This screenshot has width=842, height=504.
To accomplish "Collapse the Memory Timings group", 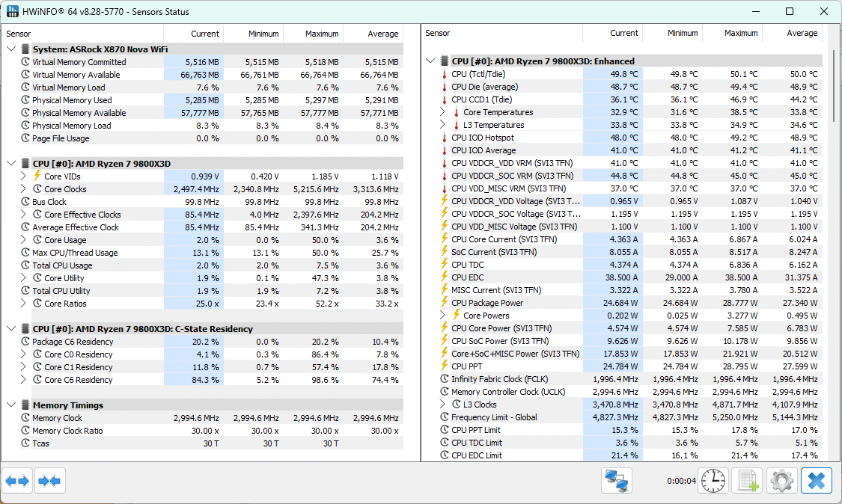I will (x=11, y=405).
